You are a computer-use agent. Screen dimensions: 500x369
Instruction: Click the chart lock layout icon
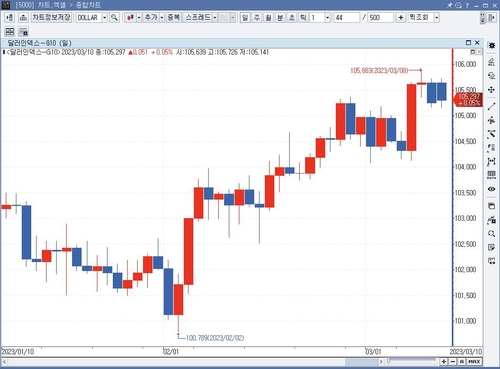pos(23,32)
